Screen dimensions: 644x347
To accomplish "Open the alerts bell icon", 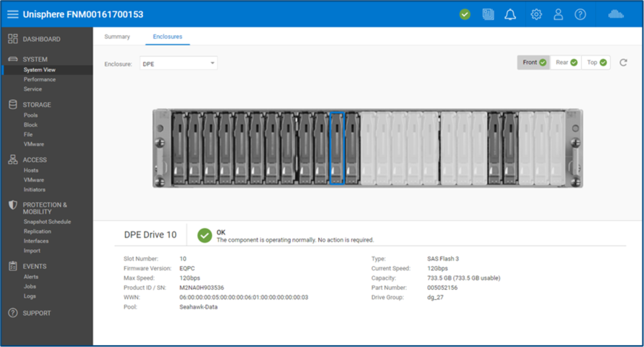I will pos(510,14).
